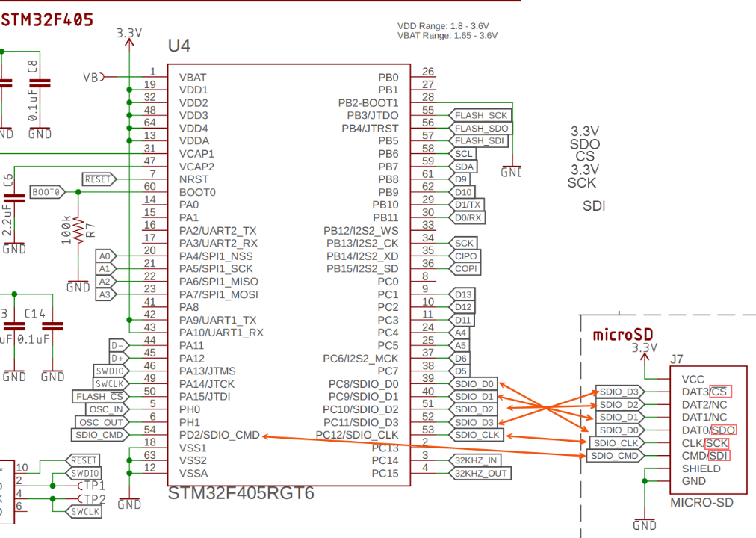
Task: Select the TP1 test point
Action: (92, 486)
